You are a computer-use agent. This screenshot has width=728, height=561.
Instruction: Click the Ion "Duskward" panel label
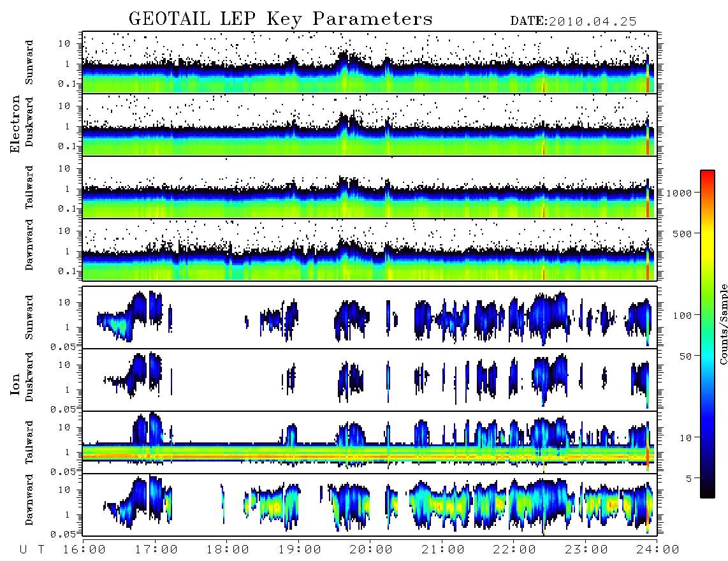coord(29,377)
